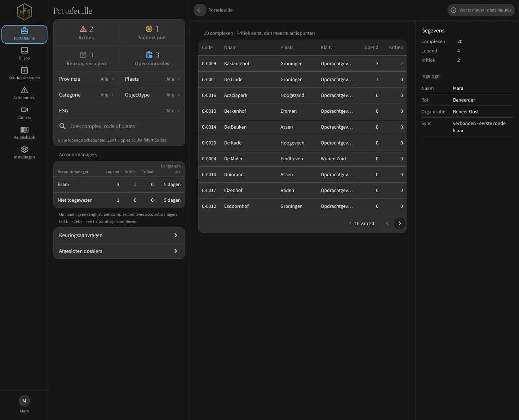Image resolution: width=519 pixels, height=420 pixels.
Task: Open the Categorie filter
Action: [x=86, y=95]
